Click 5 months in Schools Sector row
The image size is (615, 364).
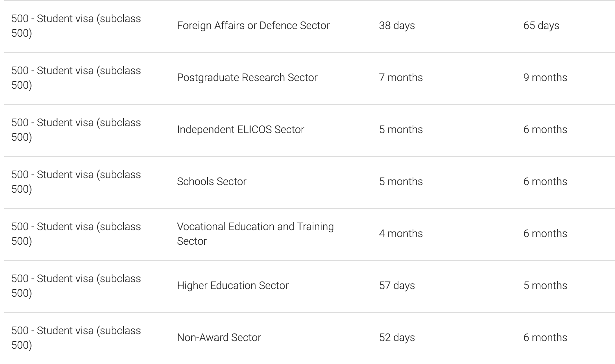tap(401, 182)
